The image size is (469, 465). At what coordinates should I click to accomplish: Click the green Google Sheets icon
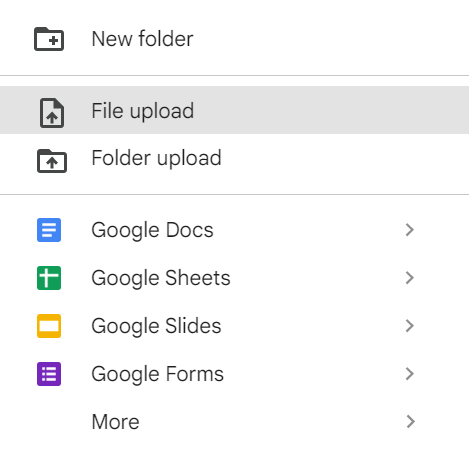coord(49,278)
